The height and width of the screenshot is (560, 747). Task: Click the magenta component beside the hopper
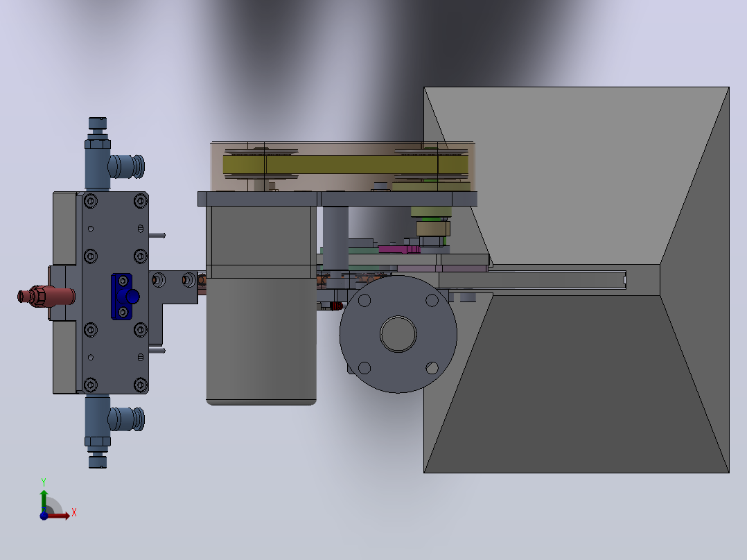click(399, 250)
